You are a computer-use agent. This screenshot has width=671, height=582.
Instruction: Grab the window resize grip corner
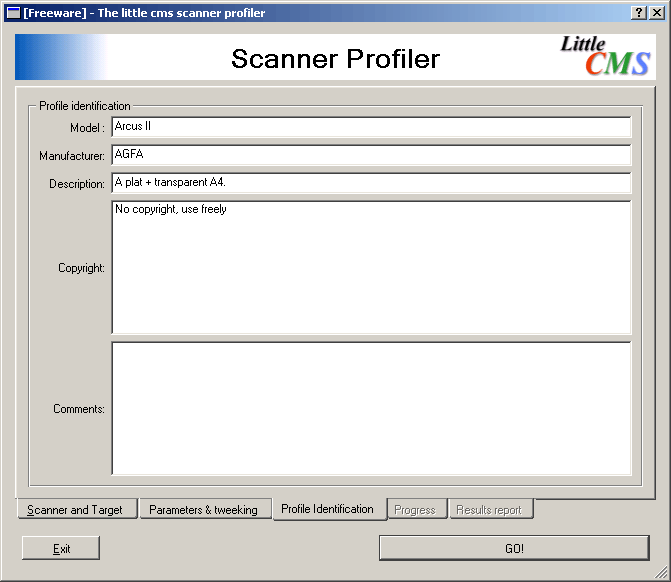[662, 573]
